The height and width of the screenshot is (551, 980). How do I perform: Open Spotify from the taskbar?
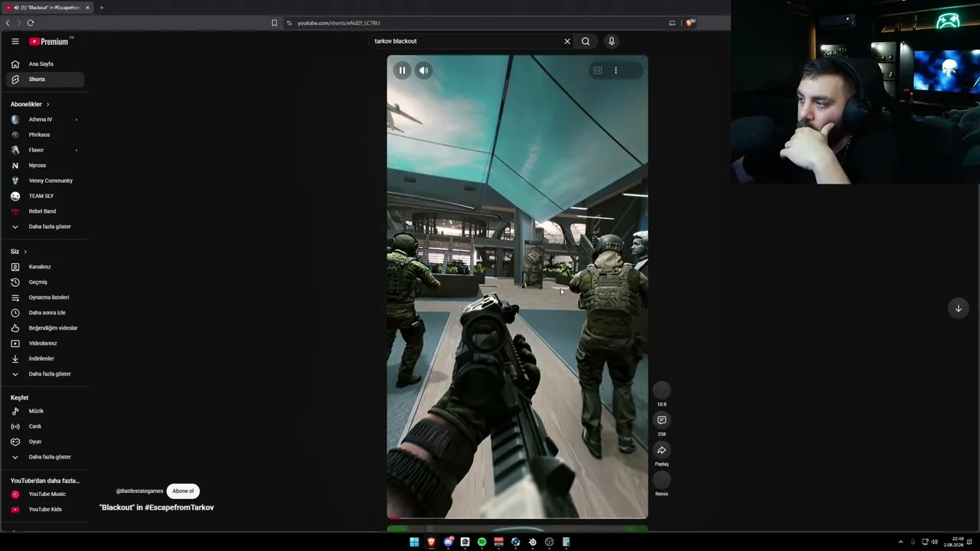coord(482,542)
